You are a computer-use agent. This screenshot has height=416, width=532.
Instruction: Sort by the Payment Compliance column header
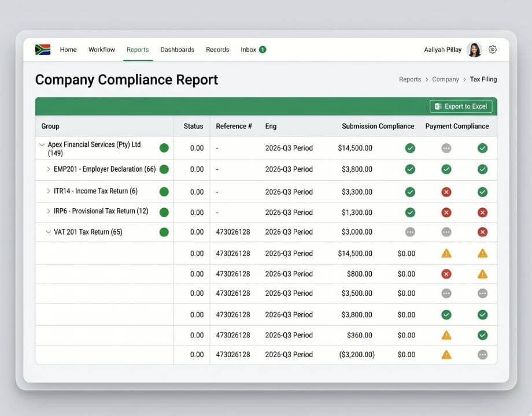click(x=457, y=126)
